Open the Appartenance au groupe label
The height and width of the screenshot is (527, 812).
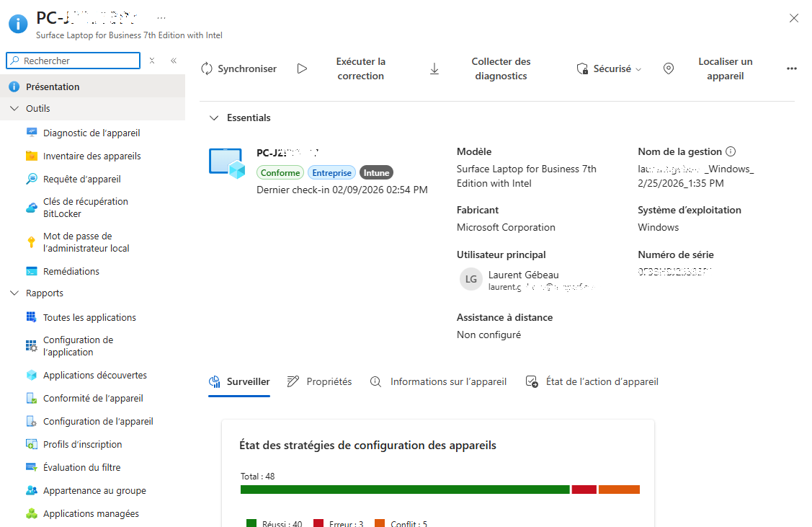(x=95, y=490)
